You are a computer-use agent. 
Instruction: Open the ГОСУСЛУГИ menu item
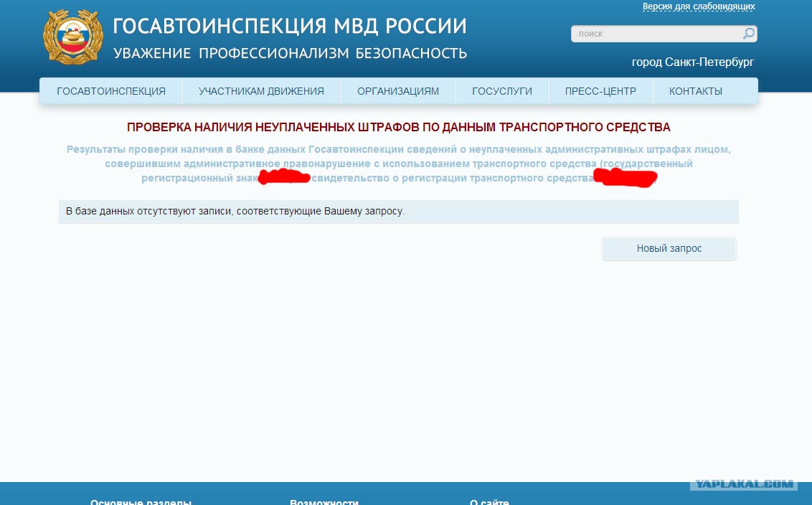point(502,91)
